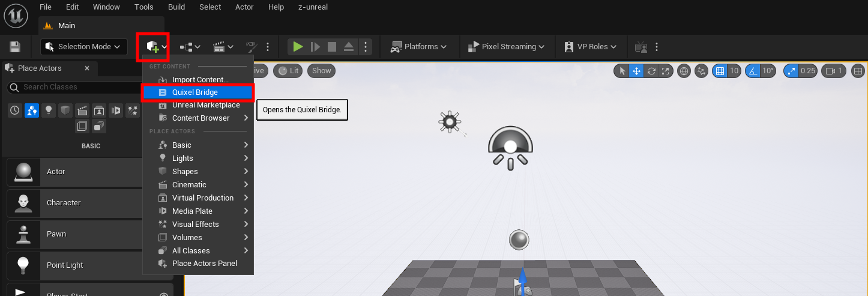Open the Pixel Streaming dropdown
Viewport: 868px width, 296px height.
point(505,47)
